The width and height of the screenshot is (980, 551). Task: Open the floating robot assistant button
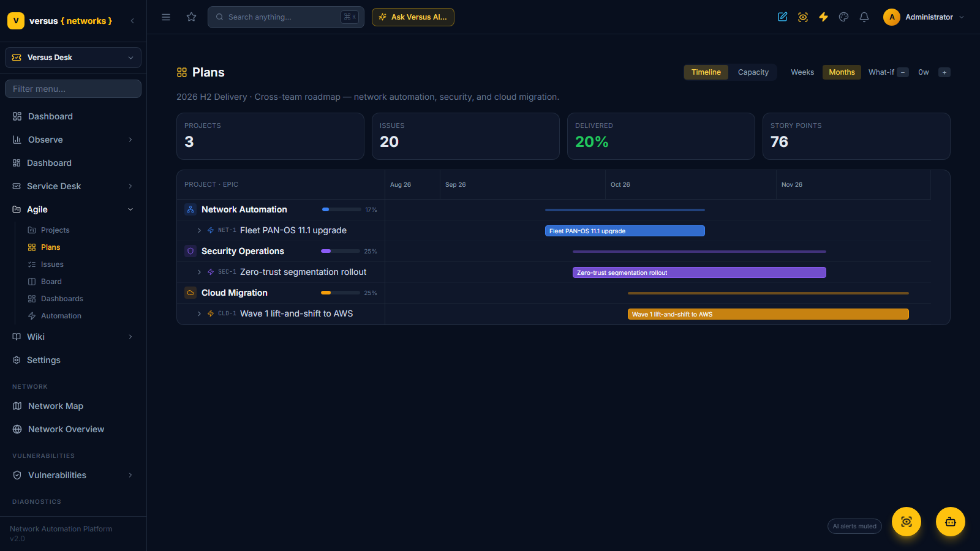951,522
